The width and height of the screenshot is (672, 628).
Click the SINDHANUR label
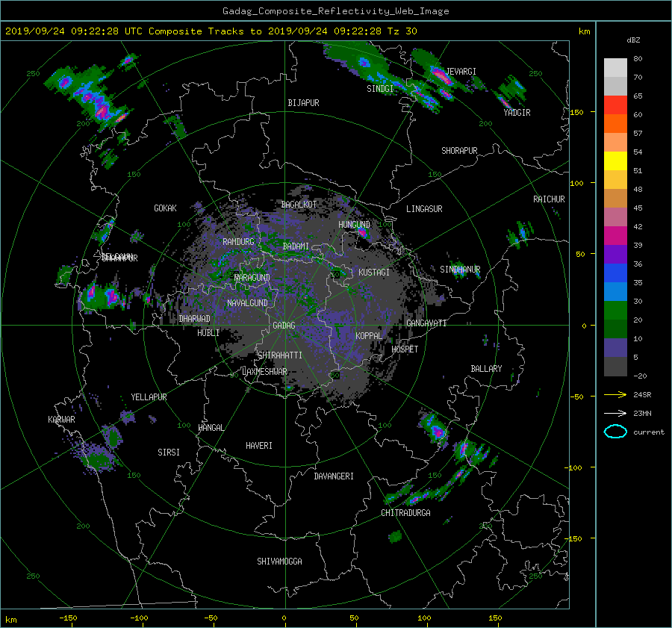pos(460,270)
